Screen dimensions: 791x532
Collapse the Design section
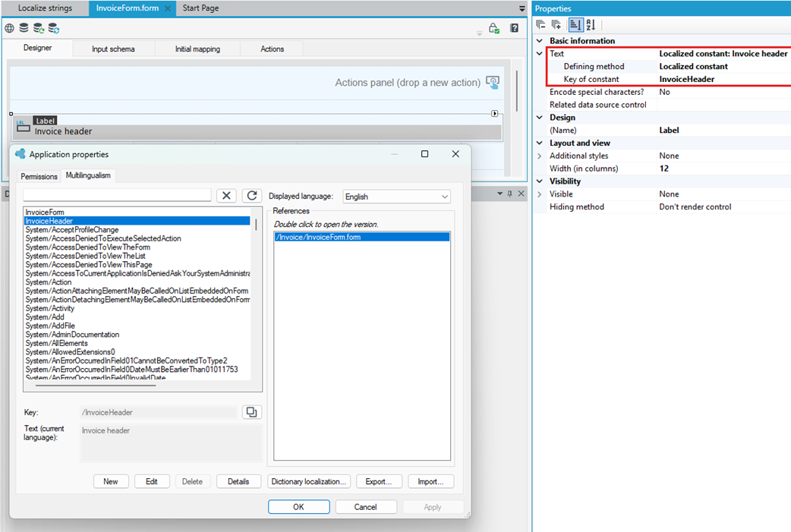pyautogui.click(x=540, y=118)
